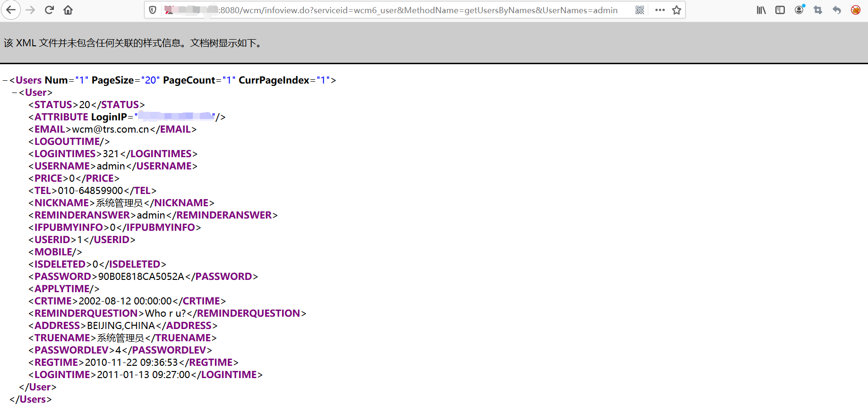Select the closing /Users tag
The width and height of the screenshot is (868, 413).
31,399
